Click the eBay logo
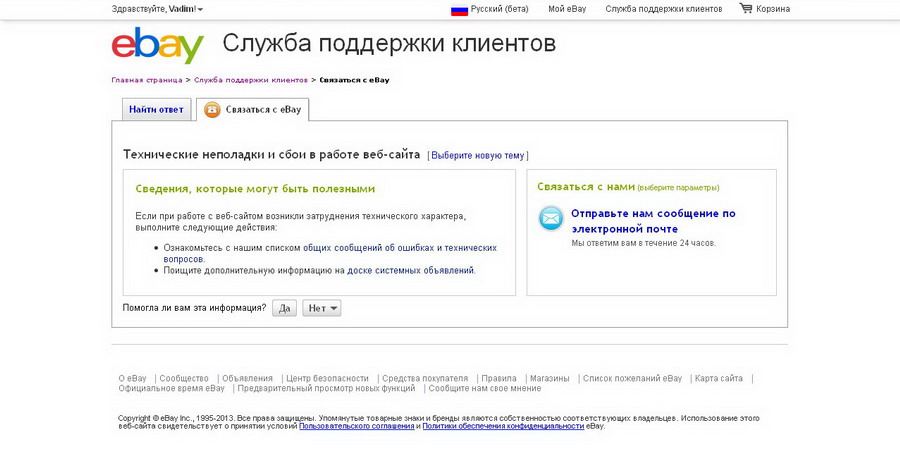Viewport: 900px width, 452px height. pos(158,44)
